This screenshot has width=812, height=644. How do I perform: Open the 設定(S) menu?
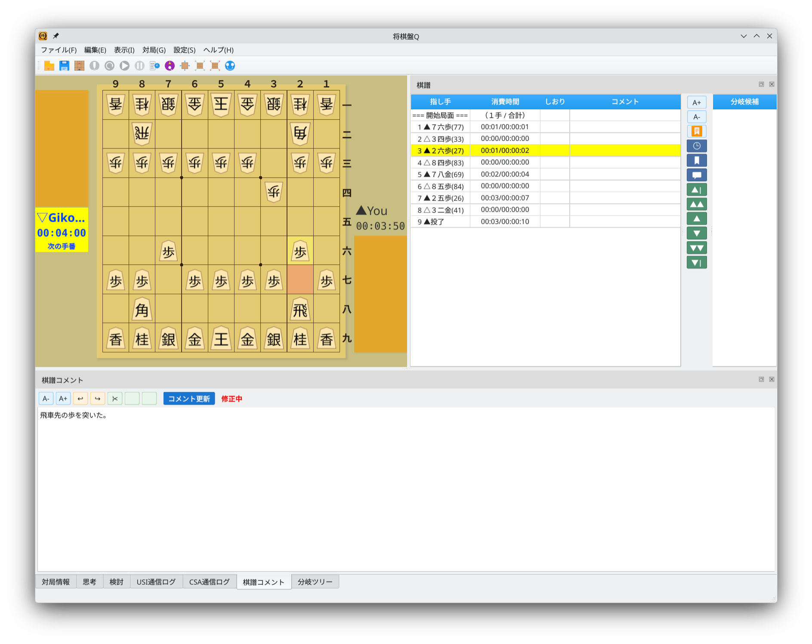tap(184, 50)
